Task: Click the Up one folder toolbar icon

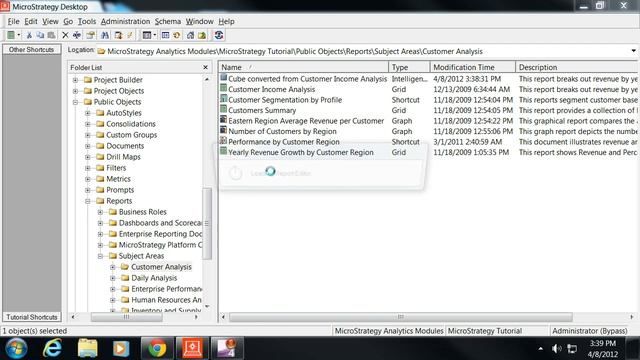Action: (202, 35)
